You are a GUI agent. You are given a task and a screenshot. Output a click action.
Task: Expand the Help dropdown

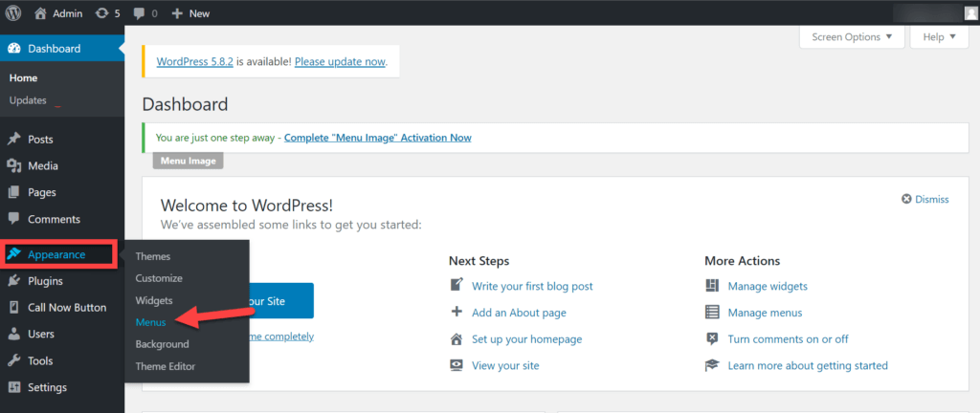[x=940, y=37]
